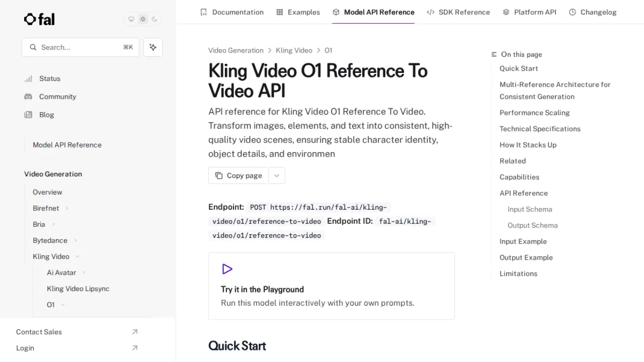Click the Copy page button
Viewport: 644px width, 362px height.
[238, 175]
